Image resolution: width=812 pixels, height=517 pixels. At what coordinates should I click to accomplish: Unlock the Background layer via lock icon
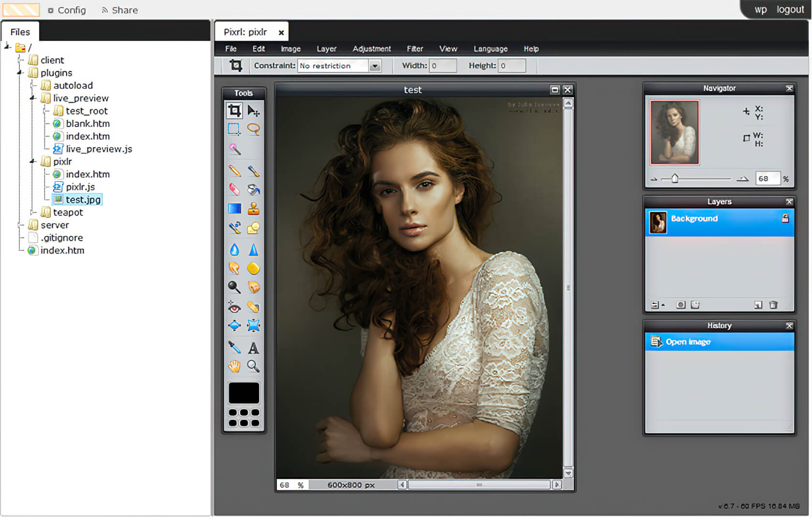pyautogui.click(x=785, y=218)
